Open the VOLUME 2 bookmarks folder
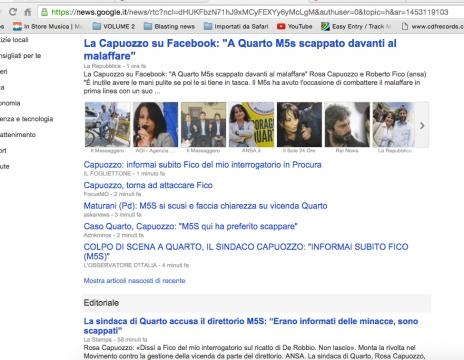 pos(114,26)
